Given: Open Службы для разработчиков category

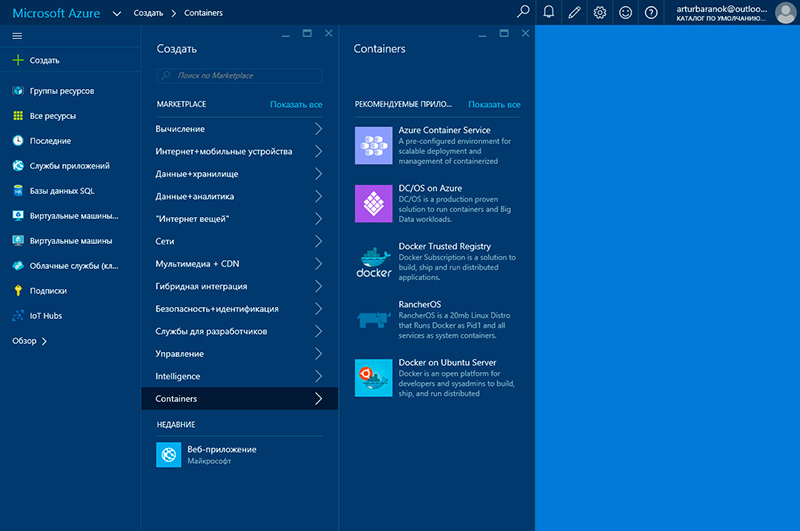Looking at the screenshot, I should click(239, 331).
